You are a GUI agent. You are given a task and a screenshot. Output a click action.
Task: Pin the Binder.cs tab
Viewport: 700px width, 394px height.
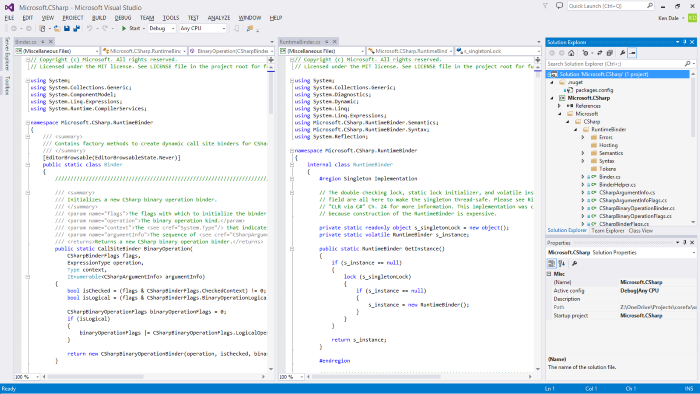(43, 41)
